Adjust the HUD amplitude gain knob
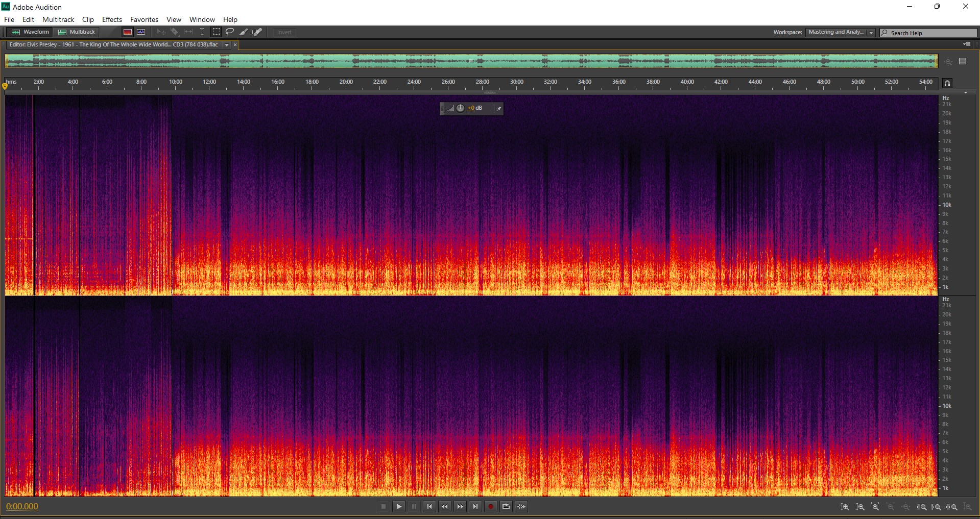 (460, 108)
